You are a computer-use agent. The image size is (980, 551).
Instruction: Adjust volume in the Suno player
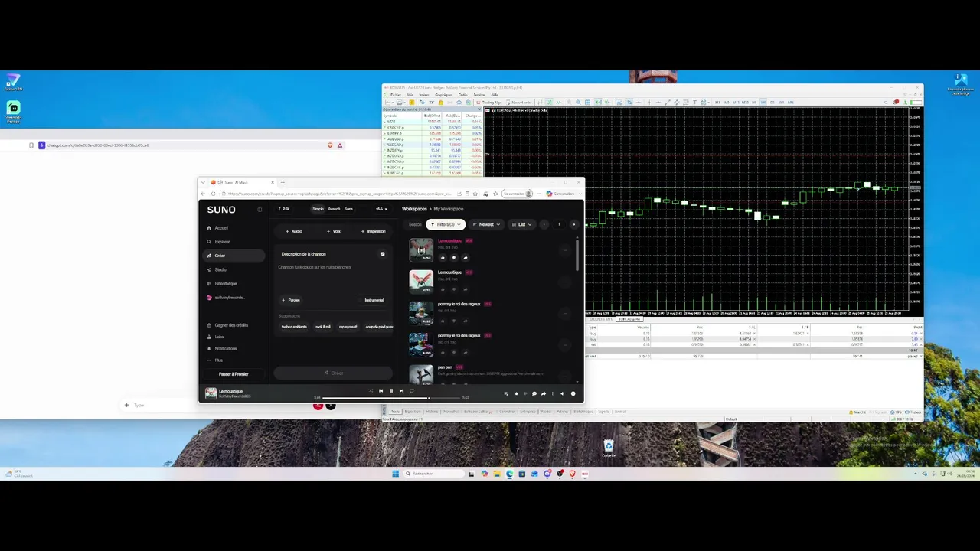tap(562, 393)
